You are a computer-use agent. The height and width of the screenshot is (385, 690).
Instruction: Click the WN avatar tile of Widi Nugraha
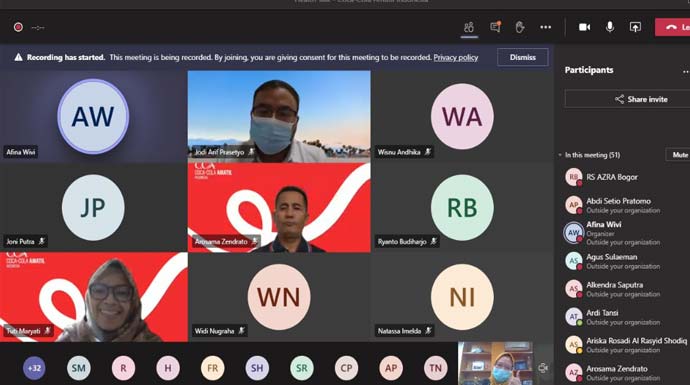(x=279, y=297)
